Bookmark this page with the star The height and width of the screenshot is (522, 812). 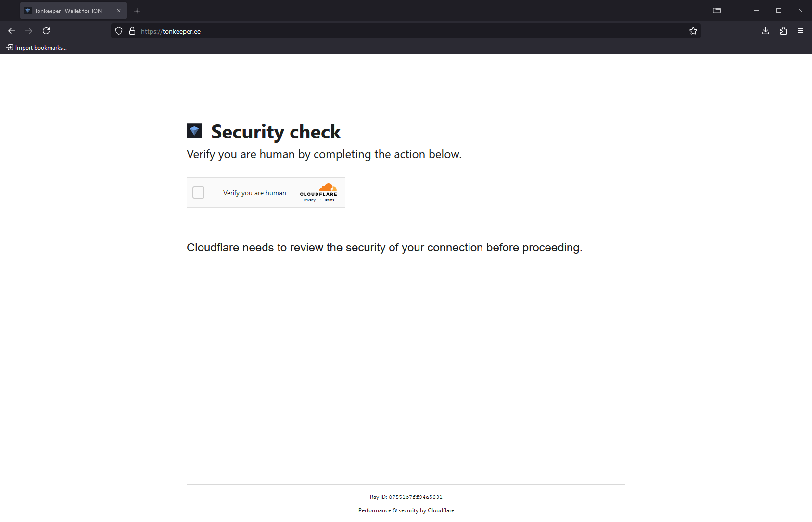693,31
